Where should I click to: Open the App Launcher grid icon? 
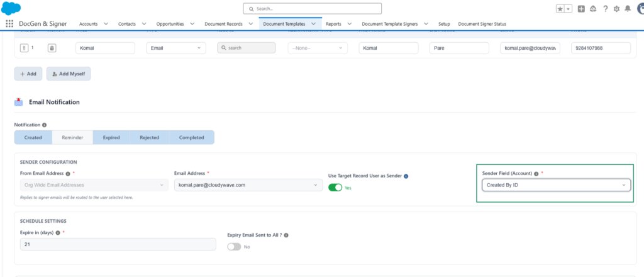9,23
